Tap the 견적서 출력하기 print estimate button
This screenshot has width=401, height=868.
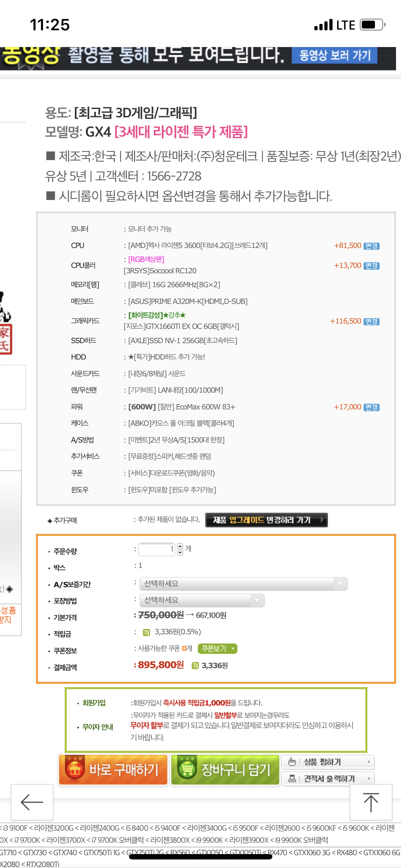328,779
